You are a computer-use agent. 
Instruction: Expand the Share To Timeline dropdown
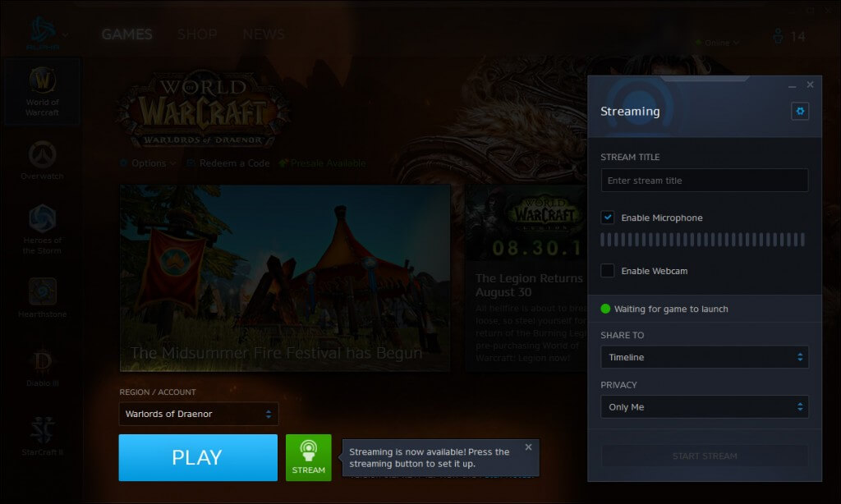(x=704, y=357)
